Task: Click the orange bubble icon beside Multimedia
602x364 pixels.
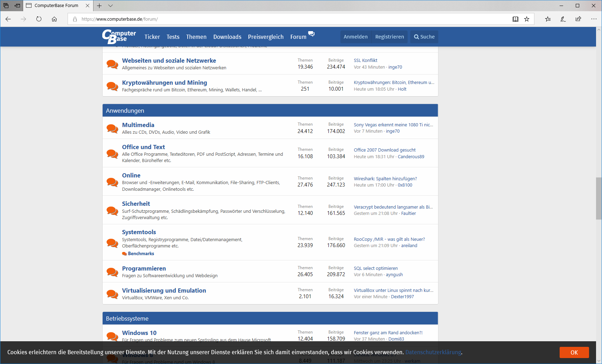Action: (x=112, y=128)
